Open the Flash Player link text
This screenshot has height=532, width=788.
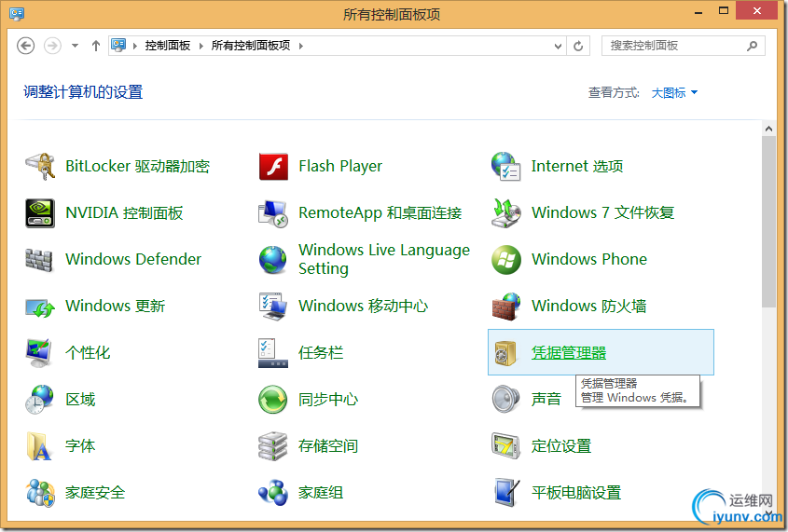(x=340, y=166)
